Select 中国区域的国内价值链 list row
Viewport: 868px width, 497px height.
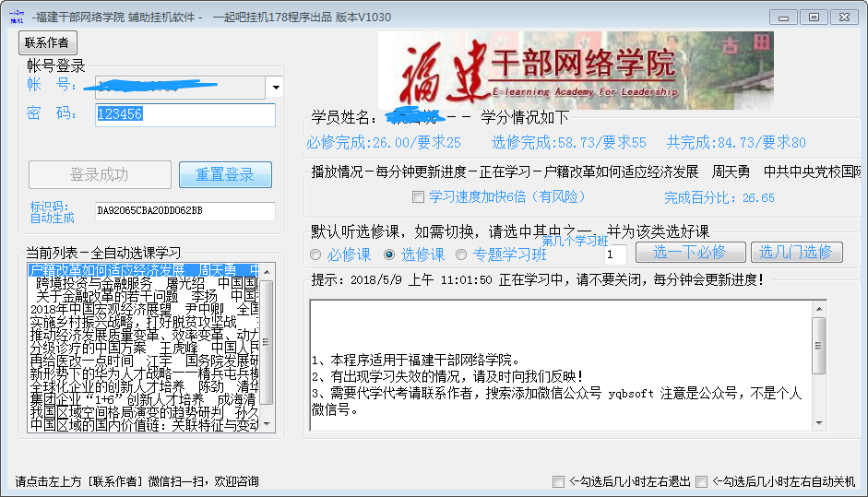click(143, 425)
